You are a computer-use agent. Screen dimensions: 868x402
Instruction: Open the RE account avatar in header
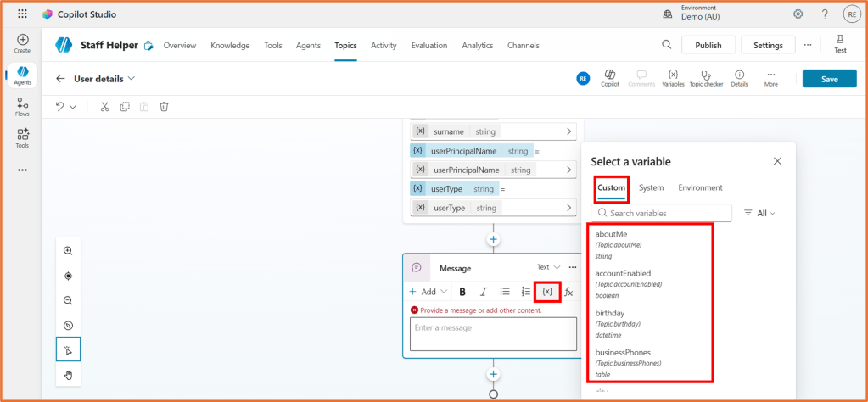[x=851, y=14]
